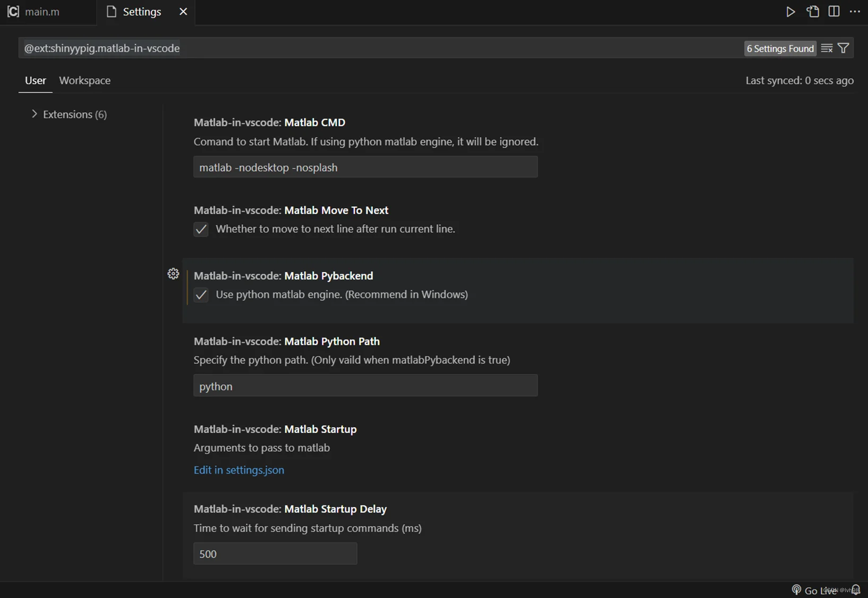The width and height of the screenshot is (868, 598).
Task: Open notifications bell in status bar
Action: pos(855,589)
